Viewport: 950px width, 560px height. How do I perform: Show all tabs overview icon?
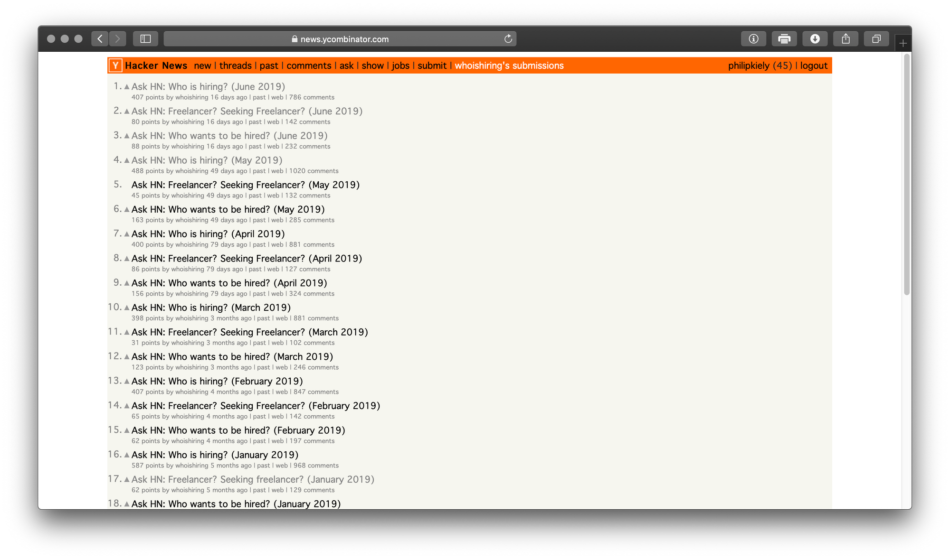[876, 39]
